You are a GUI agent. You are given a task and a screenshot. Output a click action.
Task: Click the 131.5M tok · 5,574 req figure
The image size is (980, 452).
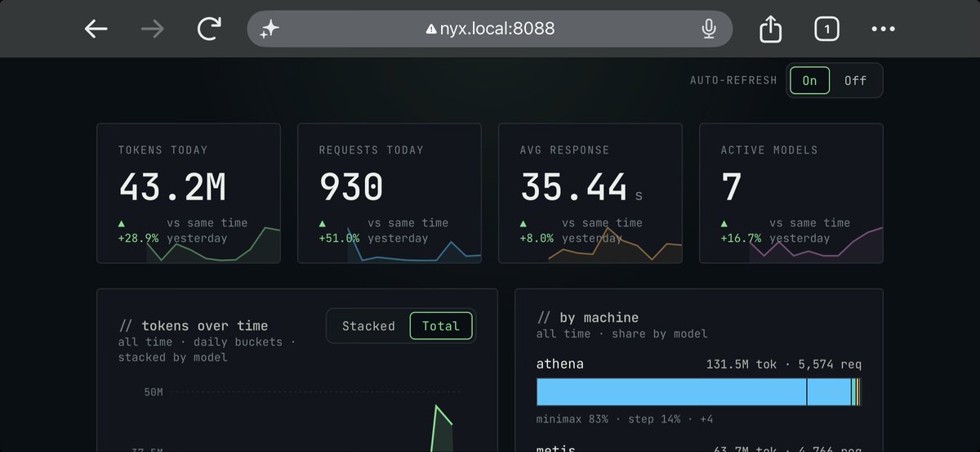[783, 365]
